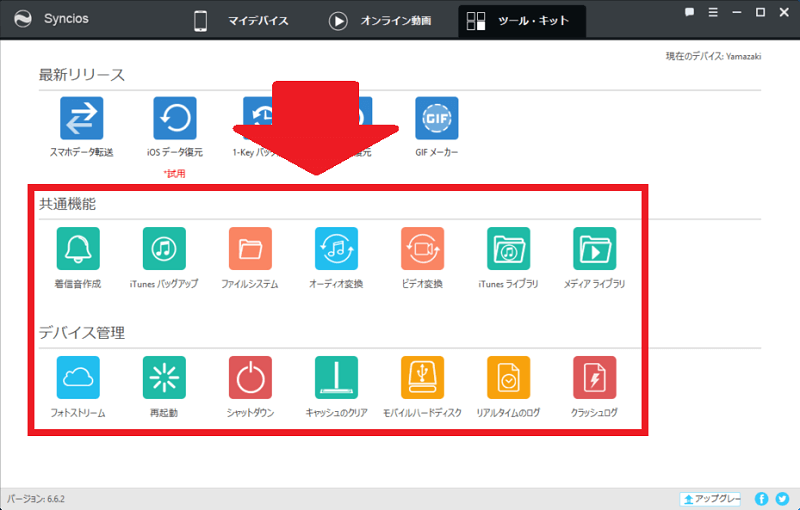Launch ビデオ変換 video converter

tap(422, 248)
